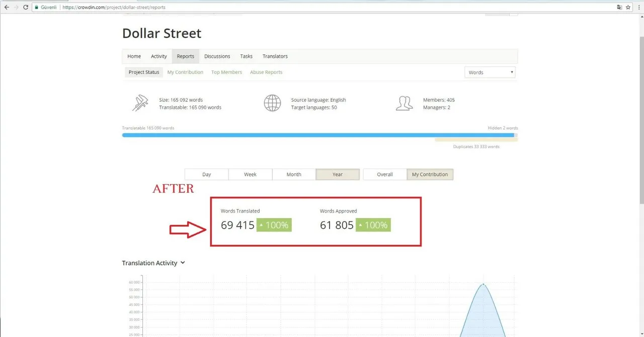The height and width of the screenshot is (337, 644).
Task: Reload the page with the refresh icon
Action: tap(26, 8)
